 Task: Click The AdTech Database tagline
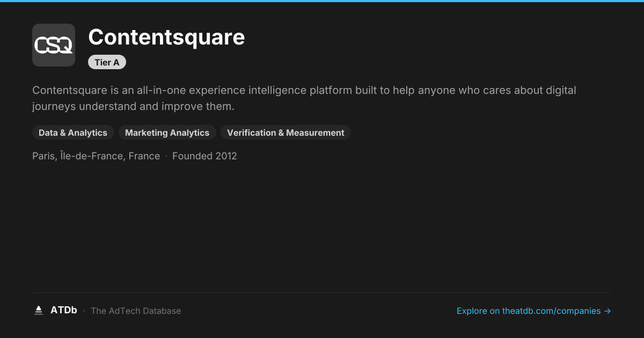(x=136, y=311)
